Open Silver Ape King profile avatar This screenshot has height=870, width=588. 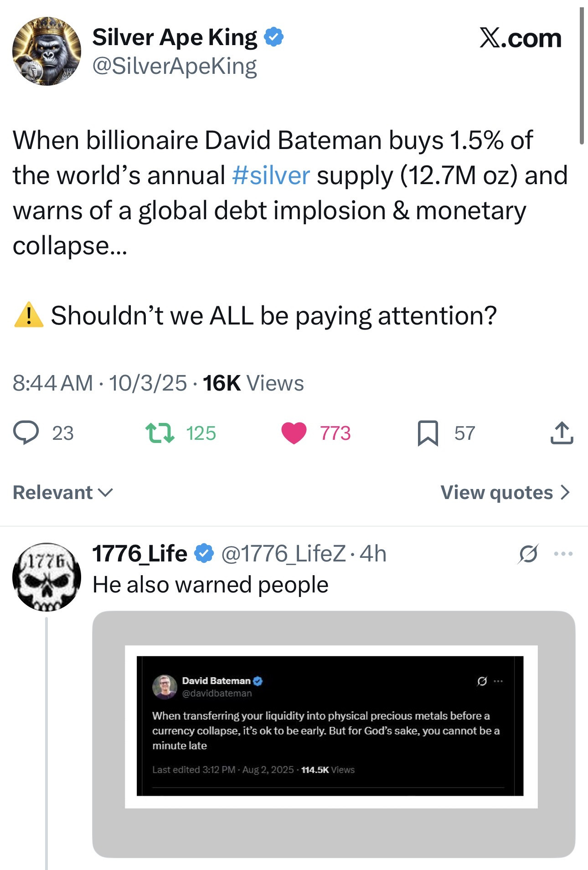46,51
